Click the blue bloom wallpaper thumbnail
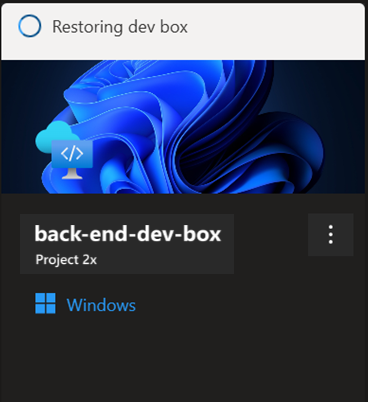 [183, 127]
